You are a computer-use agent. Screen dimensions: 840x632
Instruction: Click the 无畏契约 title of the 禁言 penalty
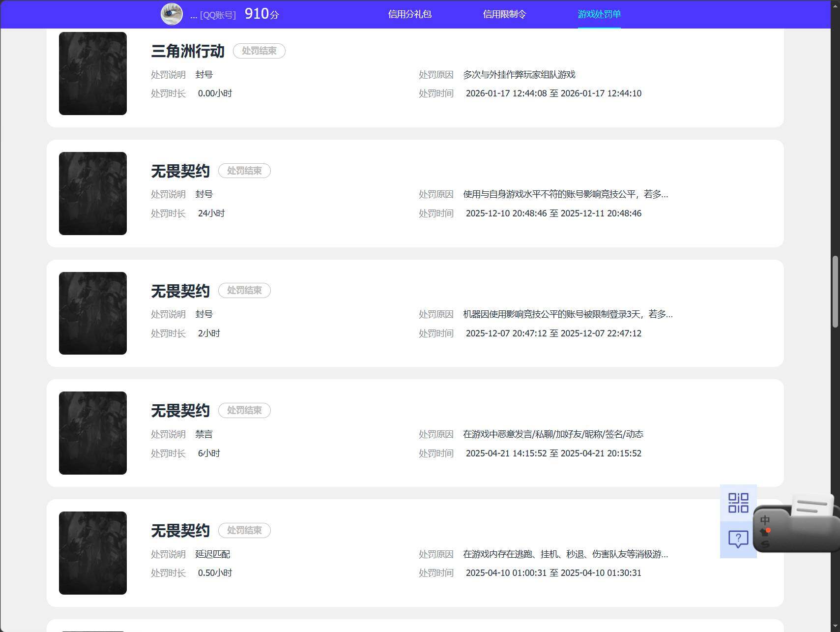click(x=180, y=410)
